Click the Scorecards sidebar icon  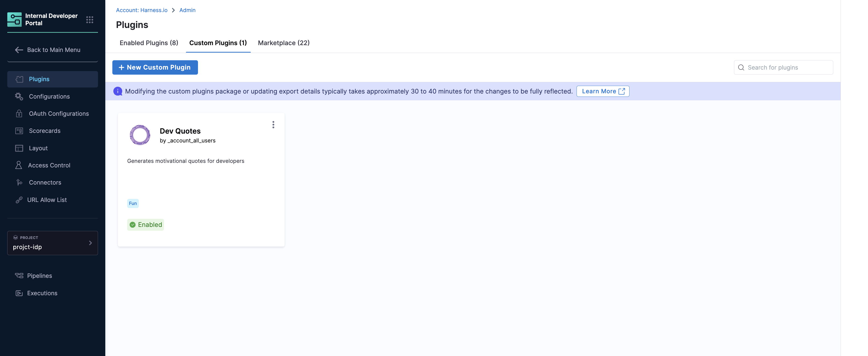tap(19, 131)
